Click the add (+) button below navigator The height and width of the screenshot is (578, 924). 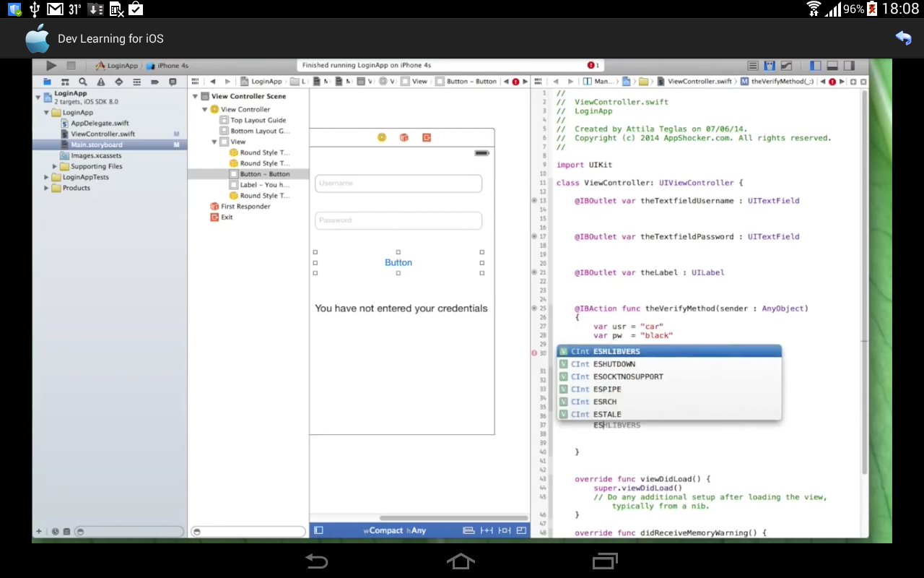39,532
